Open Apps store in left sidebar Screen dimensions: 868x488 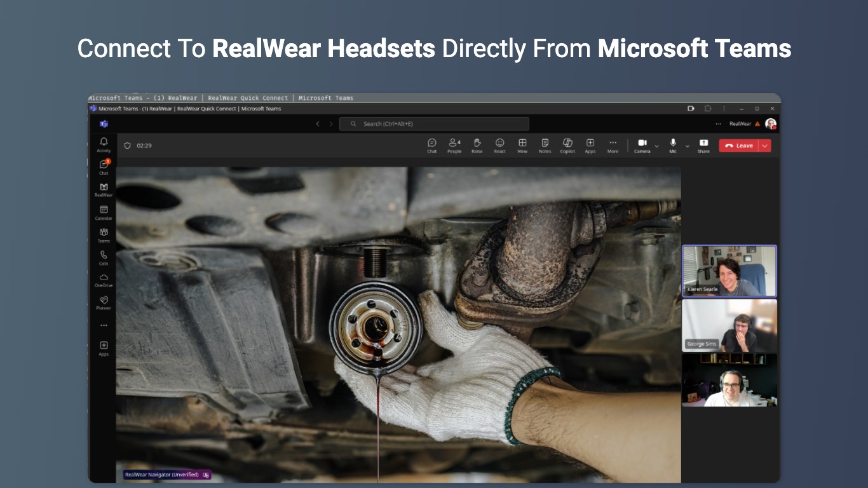104,348
